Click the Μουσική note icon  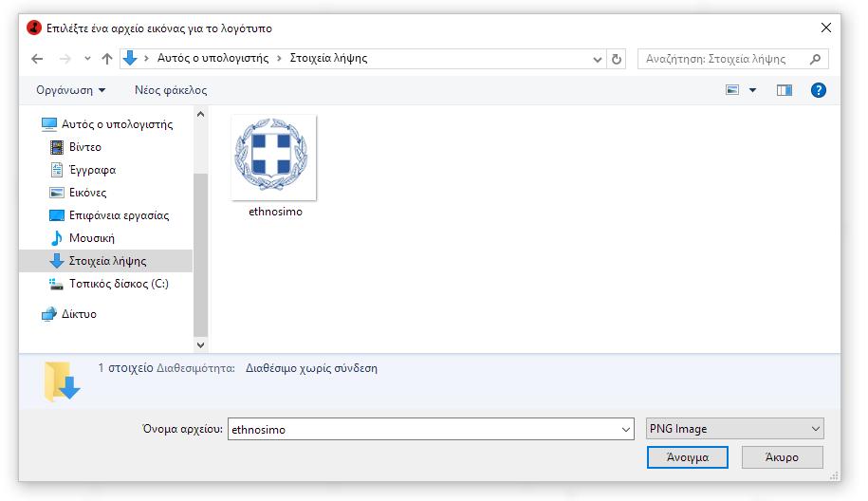click(x=57, y=238)
